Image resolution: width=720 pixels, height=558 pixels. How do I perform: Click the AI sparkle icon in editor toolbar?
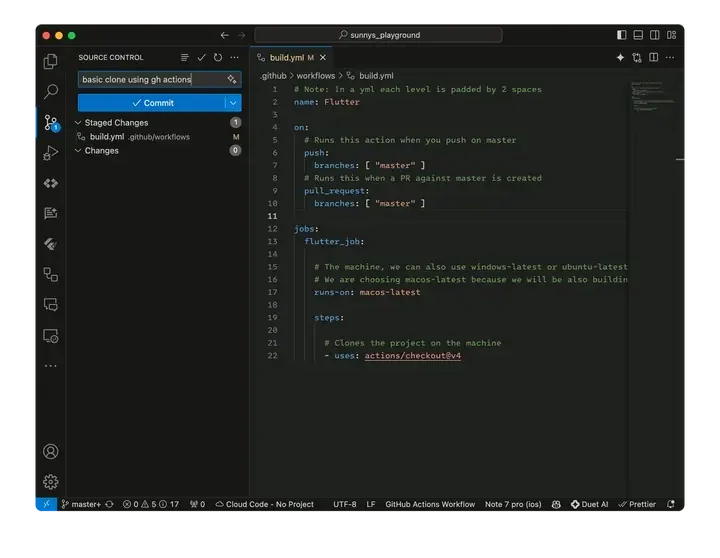tap(620, 57)
